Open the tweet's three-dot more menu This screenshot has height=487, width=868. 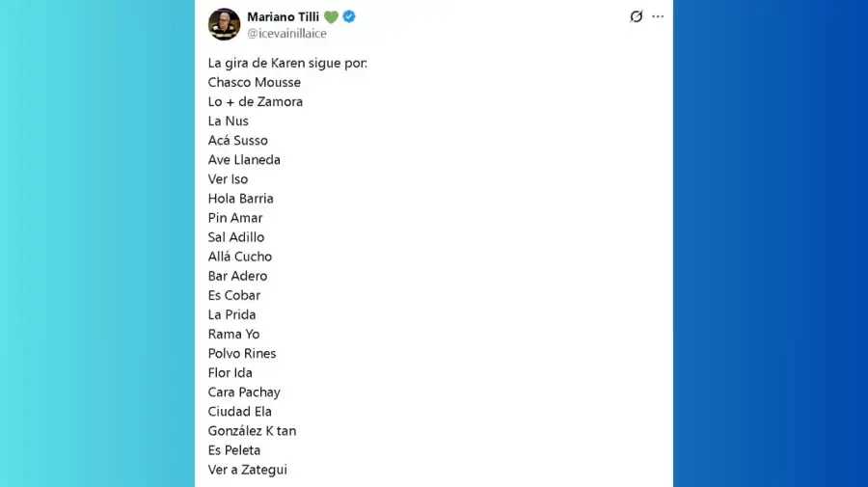pyautogui.click(x=658, y=16)
